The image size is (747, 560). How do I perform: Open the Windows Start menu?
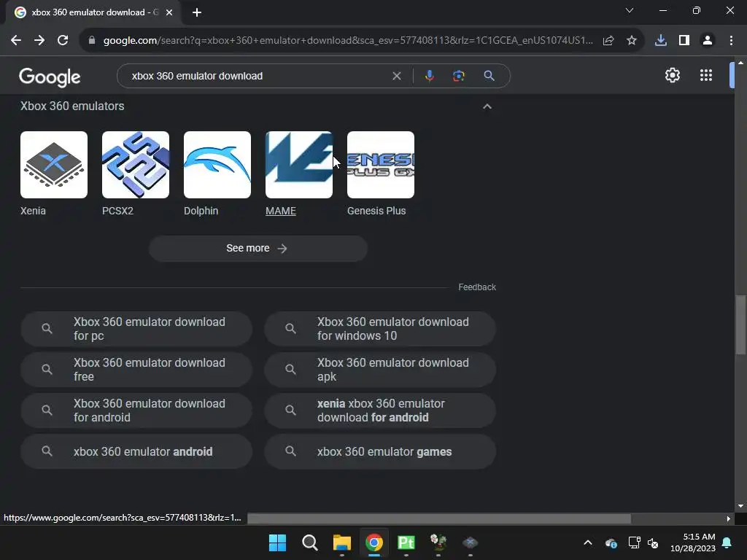coord(277,542)
